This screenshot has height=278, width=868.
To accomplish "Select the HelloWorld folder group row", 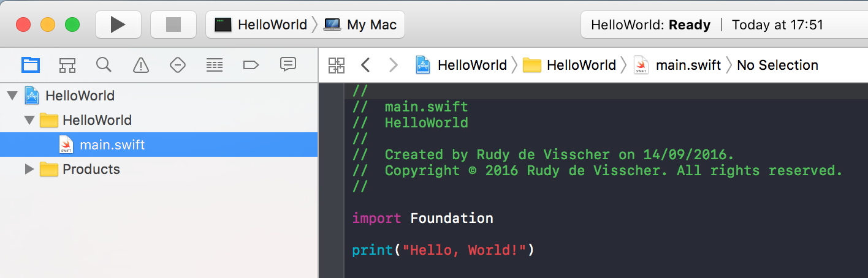I will [x=159, y=121].
